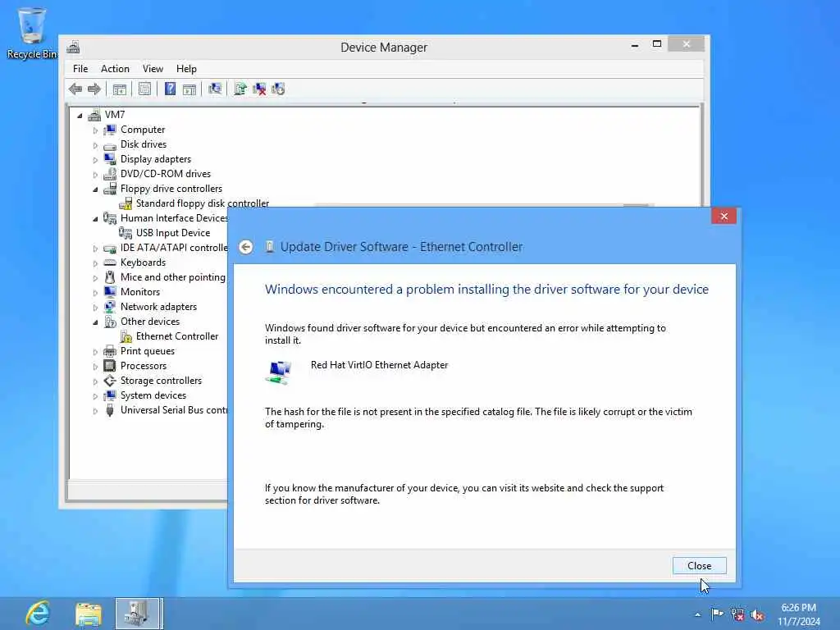The height and width of the screenshot is (630, 840).
Task: Click the blue Help question mark icon
Action: point(170,89)
